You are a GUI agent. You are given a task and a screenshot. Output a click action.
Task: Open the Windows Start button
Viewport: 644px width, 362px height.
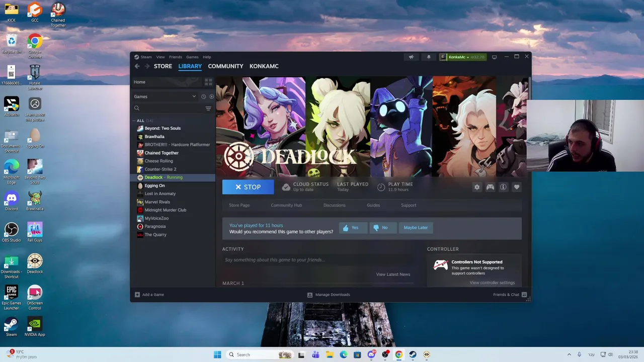click(x=217, y=354)
